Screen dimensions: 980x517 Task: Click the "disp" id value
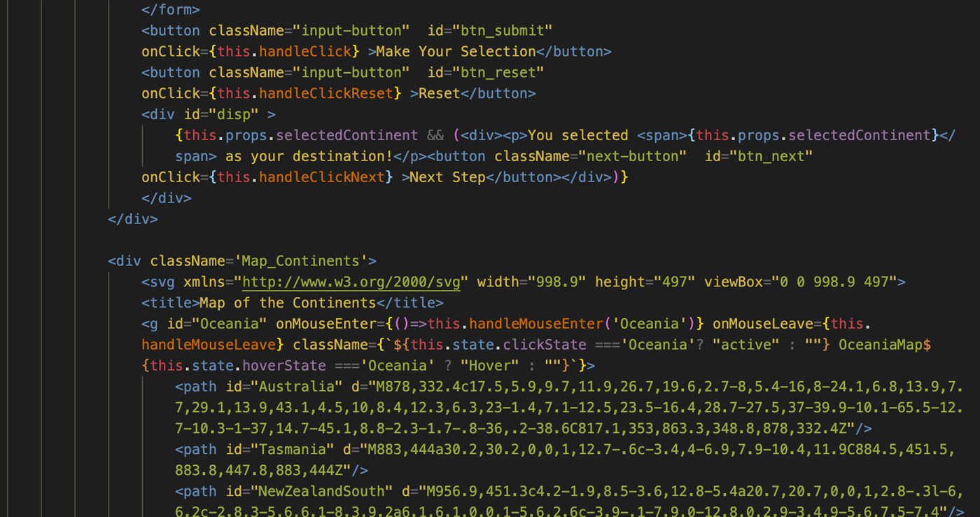234,115
